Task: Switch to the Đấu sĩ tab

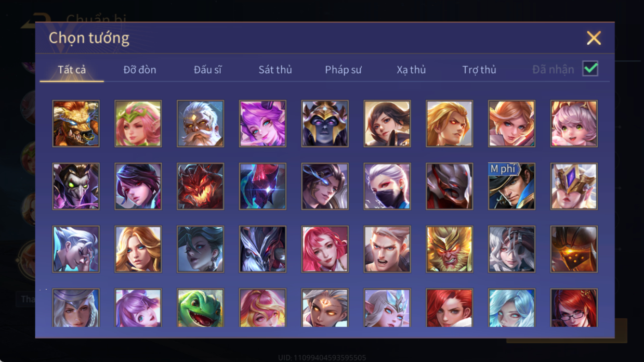Action: pyautogui.click(x=207, y=70)
